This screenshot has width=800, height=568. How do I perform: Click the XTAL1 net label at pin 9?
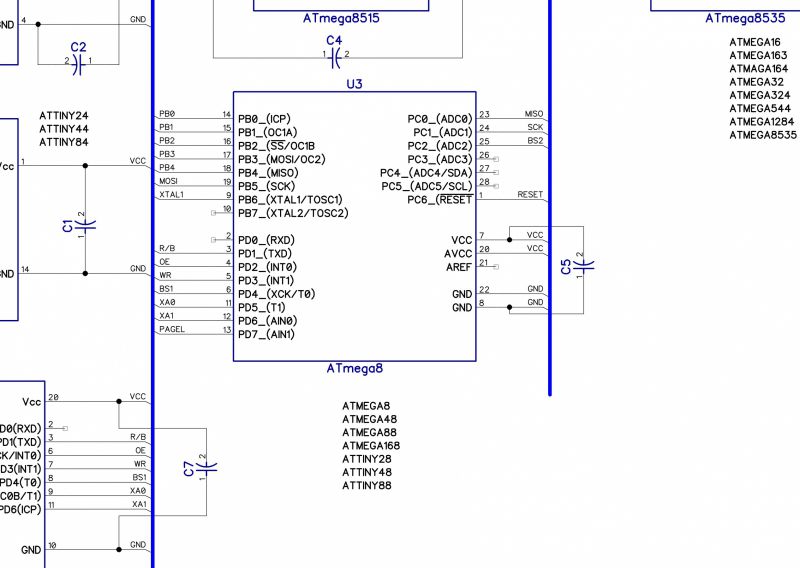[x=171, y=194]
